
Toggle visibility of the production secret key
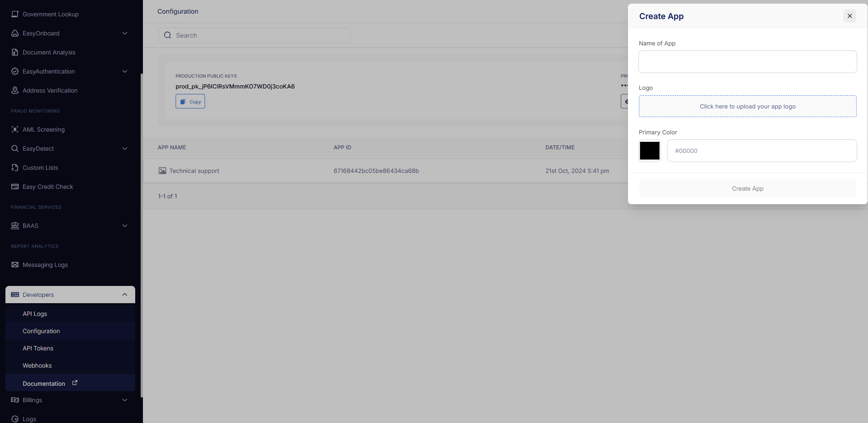(x=625, y=102)
